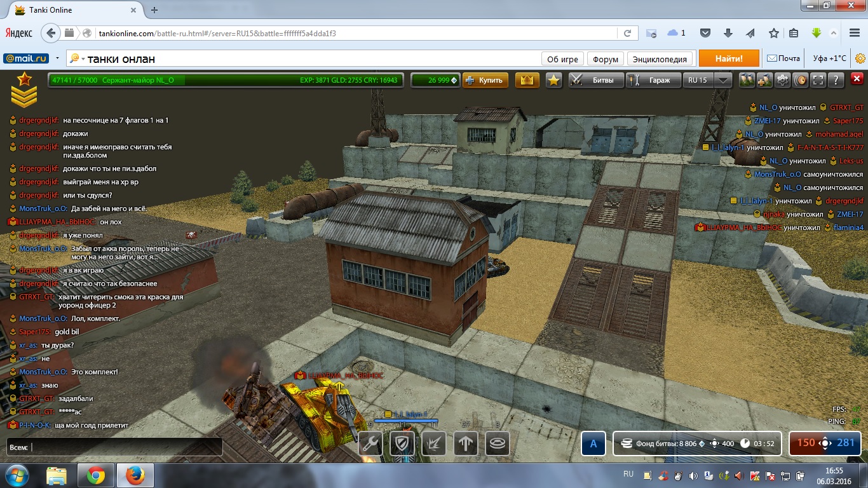Open the Битвы battles list
The height and width of the screenshot is (488, 868).
(595, 80)
